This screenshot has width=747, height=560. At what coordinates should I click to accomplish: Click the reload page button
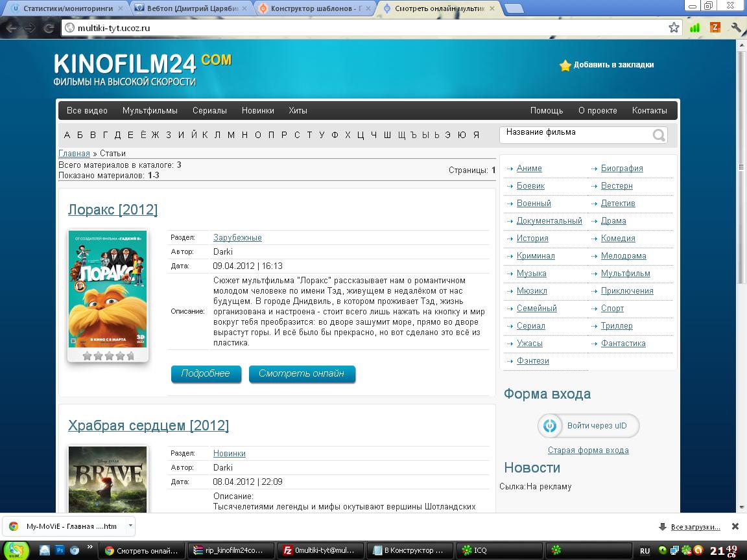pyautogui.click(x=49, y=28)
